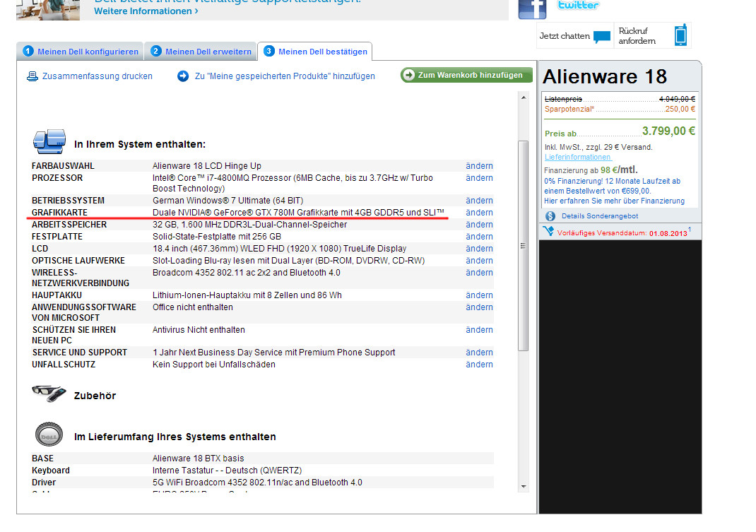Click ändern for BETRIEBSSYSTEM row

click(x=479, y=201)
